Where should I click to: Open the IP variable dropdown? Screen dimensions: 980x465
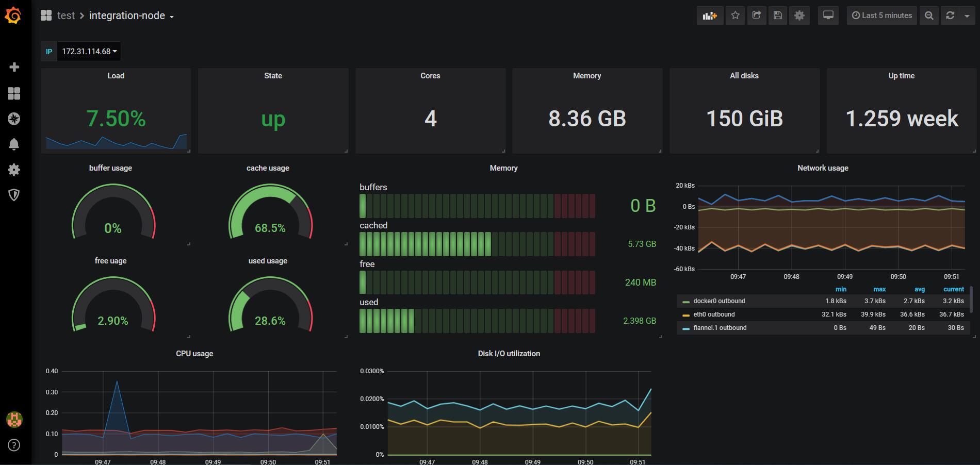[89, 52]
